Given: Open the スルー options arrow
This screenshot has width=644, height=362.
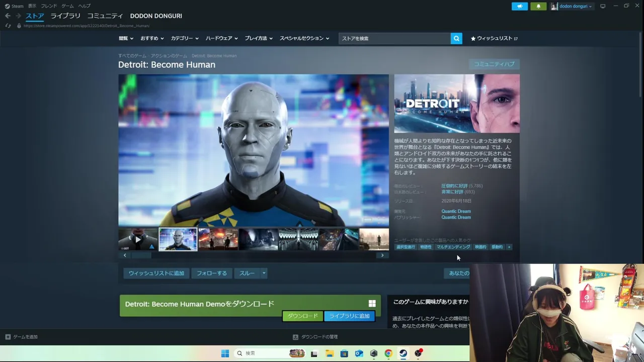Looking at the screenshot, I should (264, 274).
